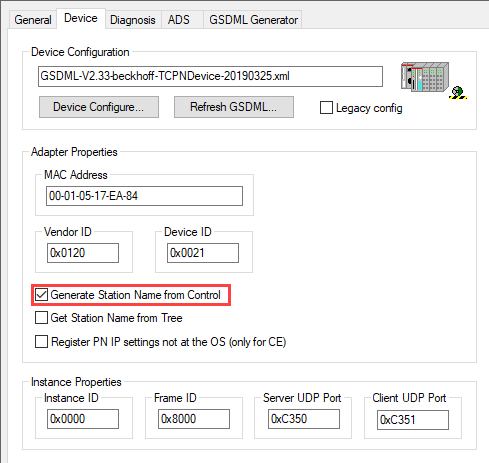This screenshot has width=489, height=463.
Task: Uncheck Generate Station Name from Control
Action: pos(41,295)
